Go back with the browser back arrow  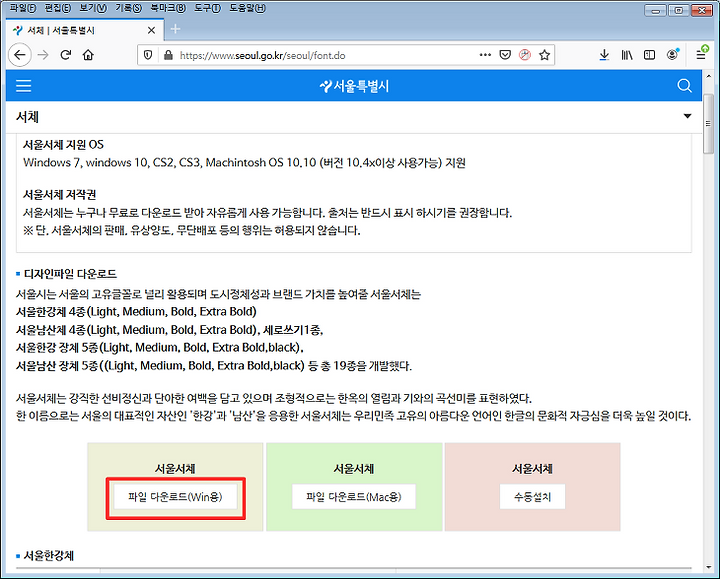pos(20,55)
